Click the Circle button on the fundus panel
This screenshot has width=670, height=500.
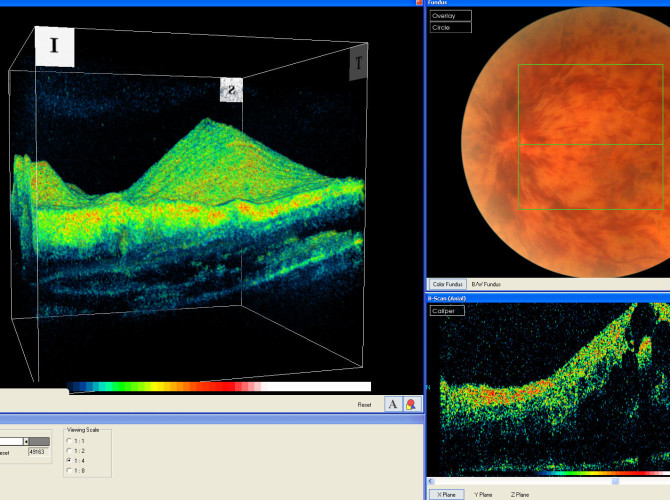point(450,27)
